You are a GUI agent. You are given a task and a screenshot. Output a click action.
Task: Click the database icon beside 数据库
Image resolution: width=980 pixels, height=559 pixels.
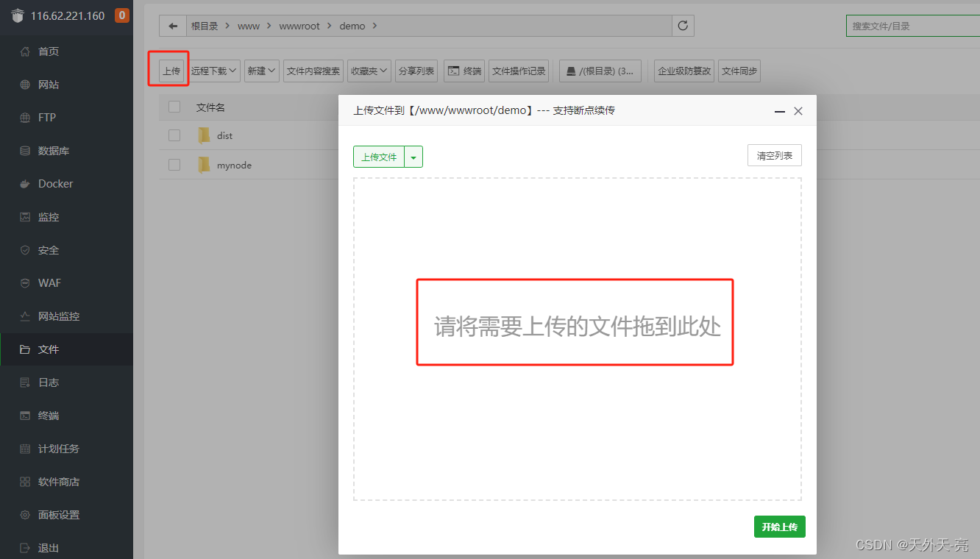click(x=25, y=151)
